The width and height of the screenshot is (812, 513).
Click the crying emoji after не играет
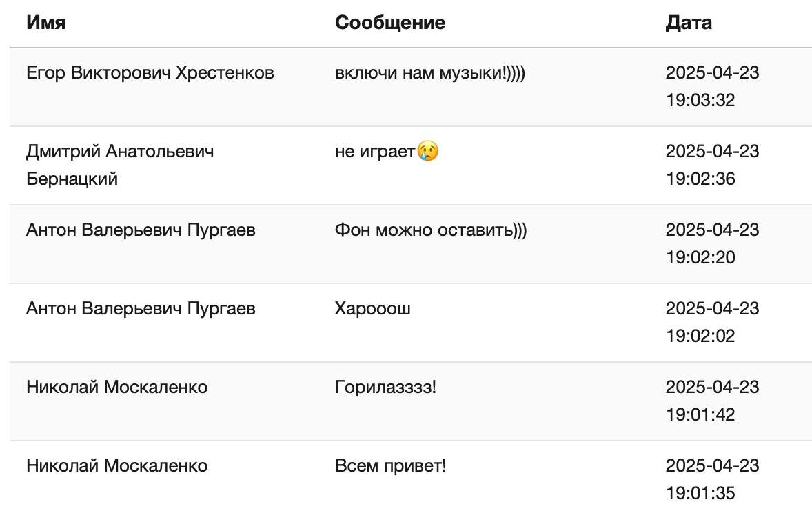pos(428,151)
